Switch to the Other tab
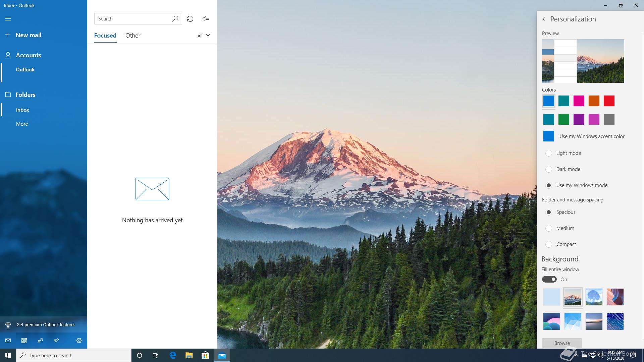The image size is (644, 362). coord(133,36)
